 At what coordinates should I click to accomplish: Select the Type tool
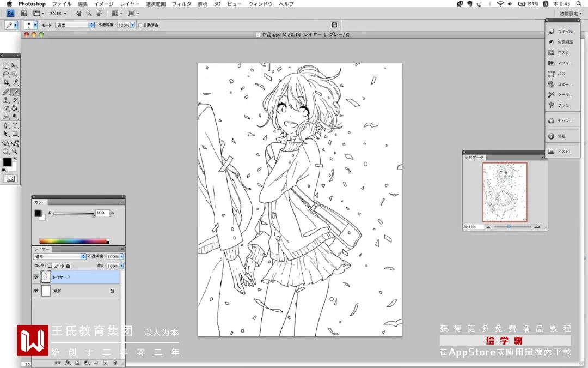tap(15, 126)
